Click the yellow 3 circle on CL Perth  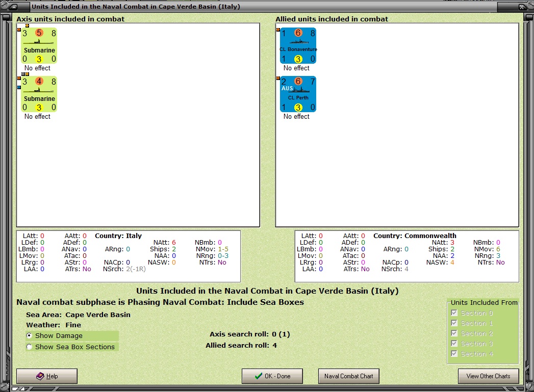(298, 108)
